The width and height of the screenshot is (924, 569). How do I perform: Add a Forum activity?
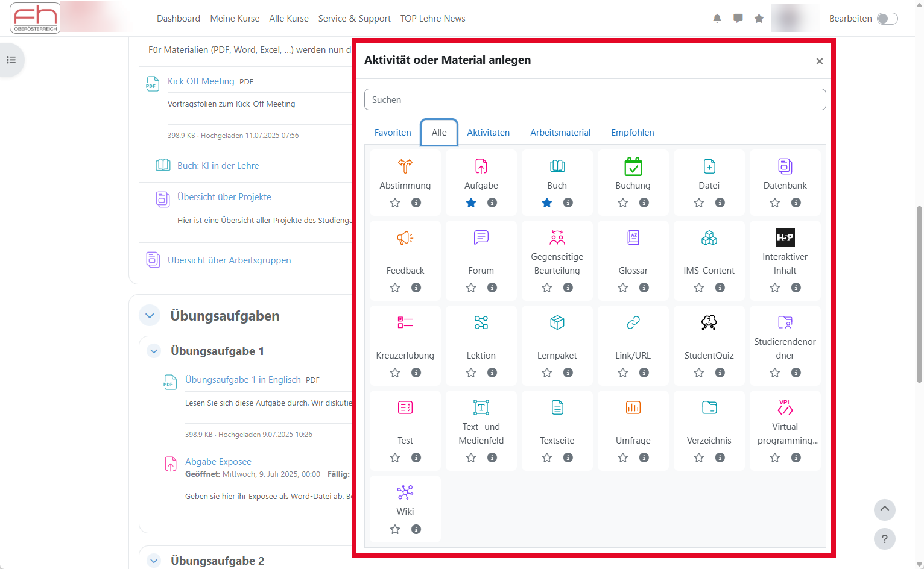(481, 237)
